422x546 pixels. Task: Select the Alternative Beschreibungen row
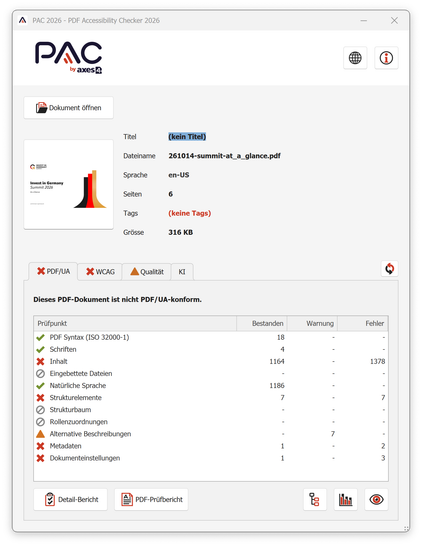[x=211, y=434]
